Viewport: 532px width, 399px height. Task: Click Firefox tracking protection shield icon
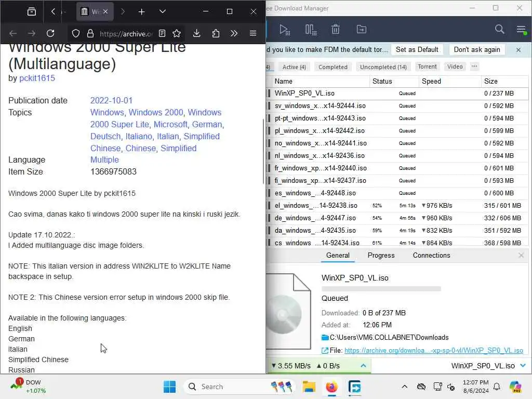click(76, 33)
